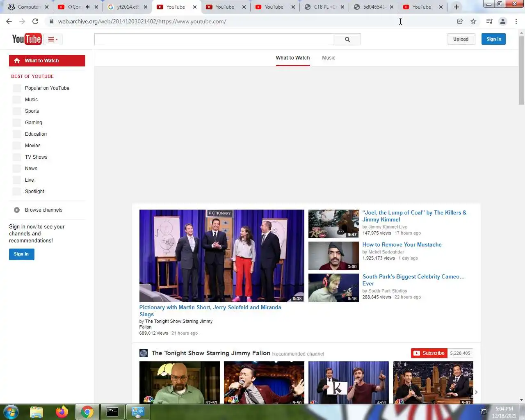Open the 12:53 Tonight Show video thumbnail
The height and width of the screenshot is (420, 525).
coord(180,382)
